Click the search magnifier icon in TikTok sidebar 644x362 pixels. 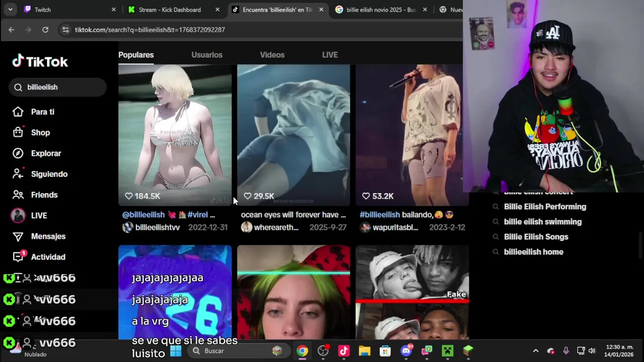pos(18,87)
